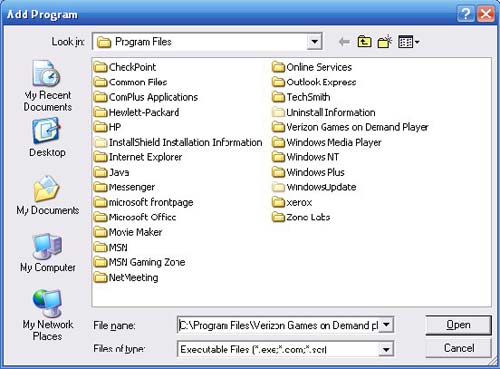
Task: Open the View Menu icon
Action: click(409, 42)
